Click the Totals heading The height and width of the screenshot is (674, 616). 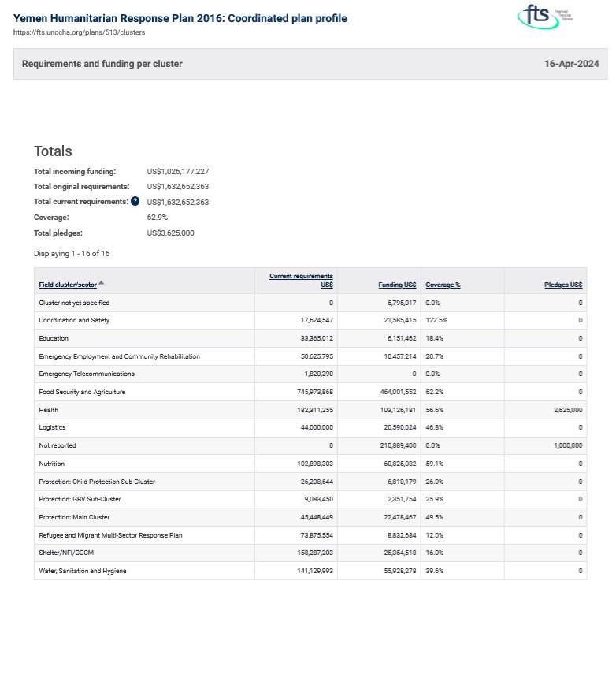53,151
